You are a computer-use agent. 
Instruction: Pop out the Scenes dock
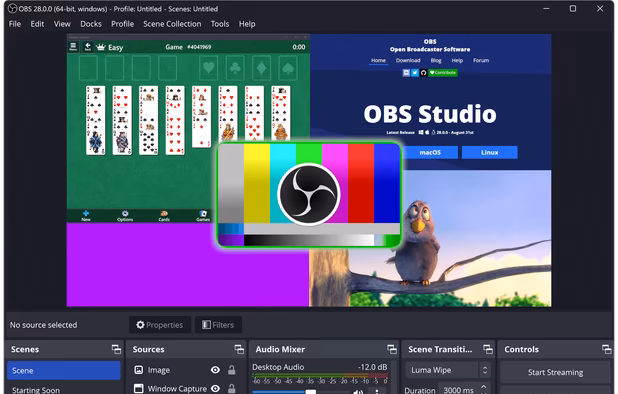coord(116,349)
